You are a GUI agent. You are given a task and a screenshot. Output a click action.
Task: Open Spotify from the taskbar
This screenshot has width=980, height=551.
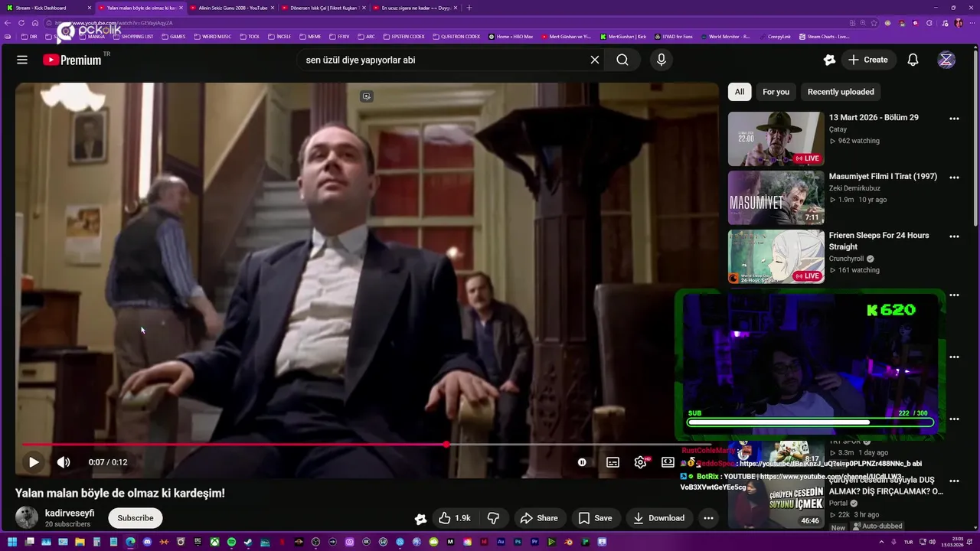tap(231, 542)
